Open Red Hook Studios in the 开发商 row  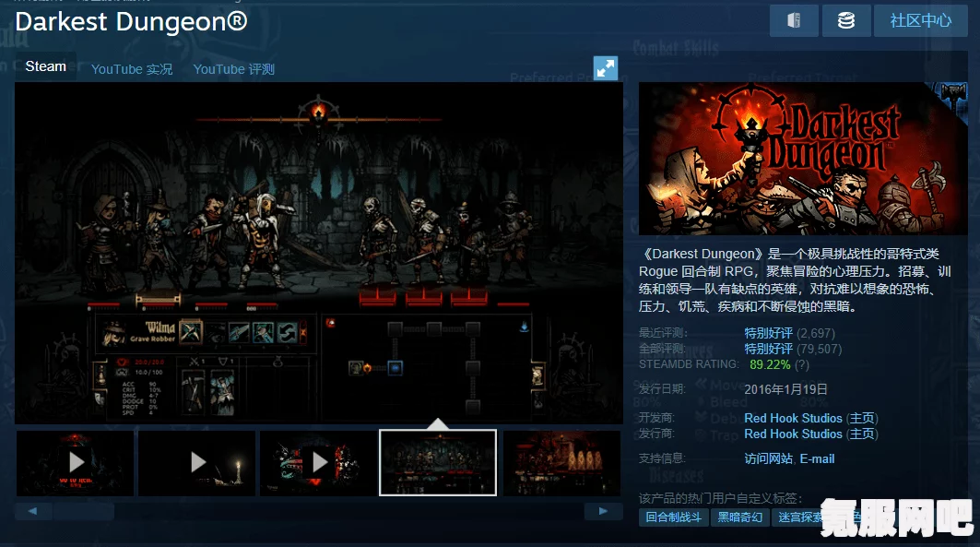[x=793, y=418]
